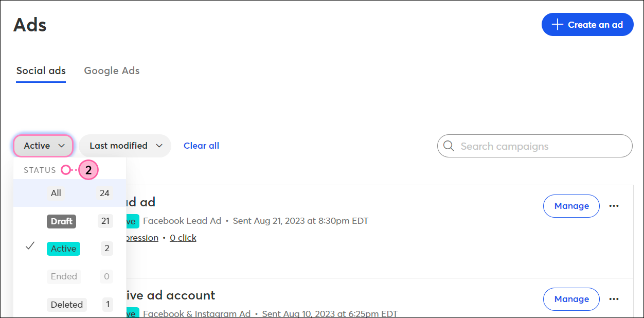Select the Active status option
This screenshot has width=644, height=318.
tap(69, 249)
